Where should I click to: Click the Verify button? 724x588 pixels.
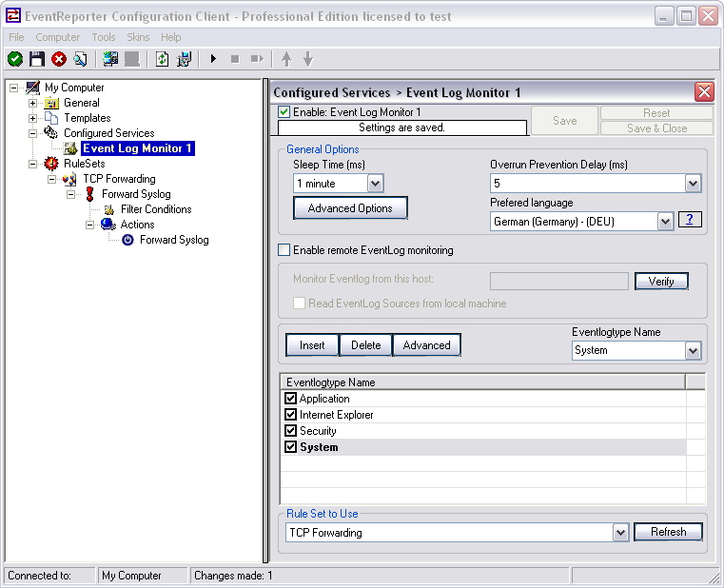tap(661, 281)
